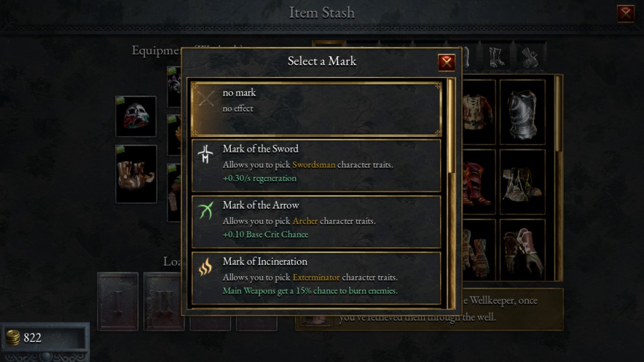Select the skull mask equipment slot

pos(136,116)
